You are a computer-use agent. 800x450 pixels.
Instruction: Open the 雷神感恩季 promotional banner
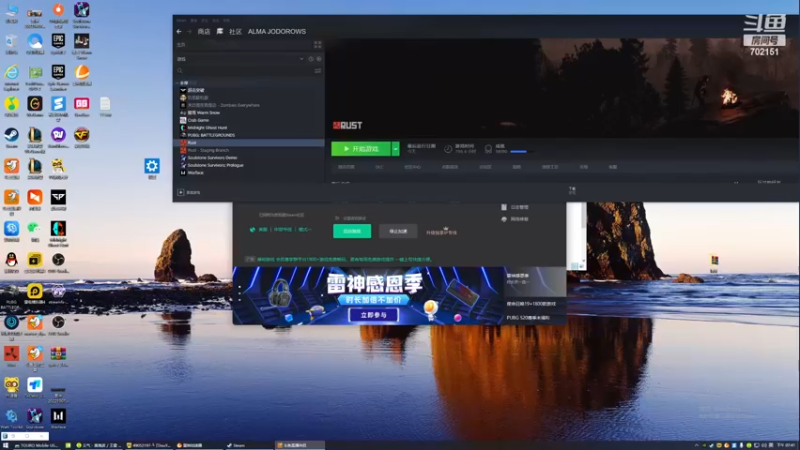point(368,295)
